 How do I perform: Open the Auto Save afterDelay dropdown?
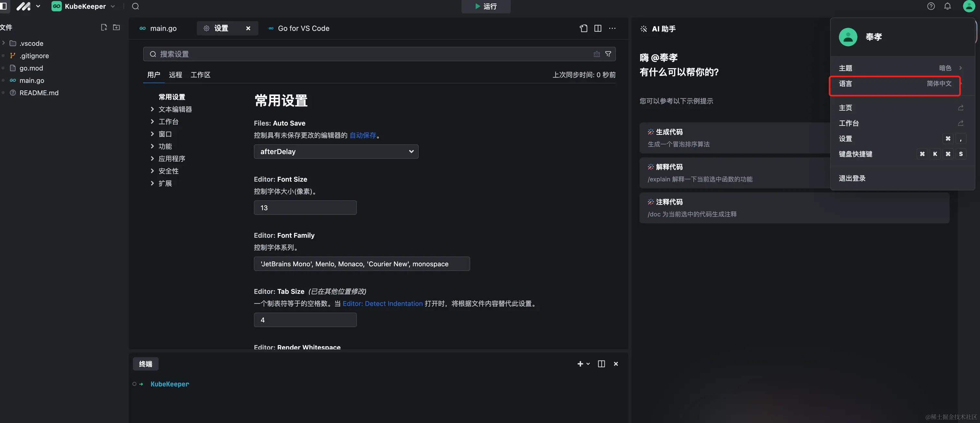[x=336, y=152]
